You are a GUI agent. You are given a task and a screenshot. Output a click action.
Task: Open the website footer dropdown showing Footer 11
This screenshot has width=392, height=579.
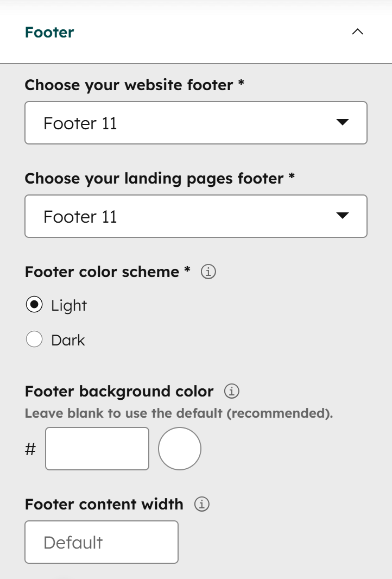click(x=195, y=123)
